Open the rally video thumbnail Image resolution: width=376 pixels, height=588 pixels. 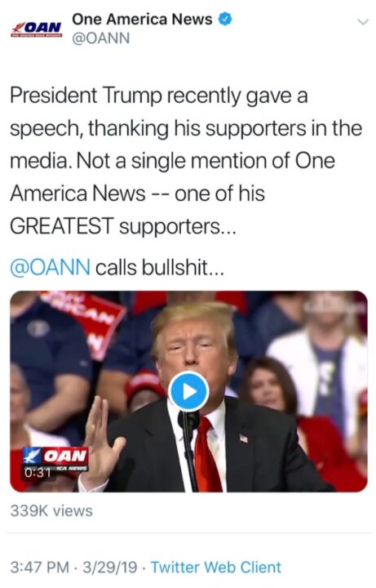[x=188, y=391]
